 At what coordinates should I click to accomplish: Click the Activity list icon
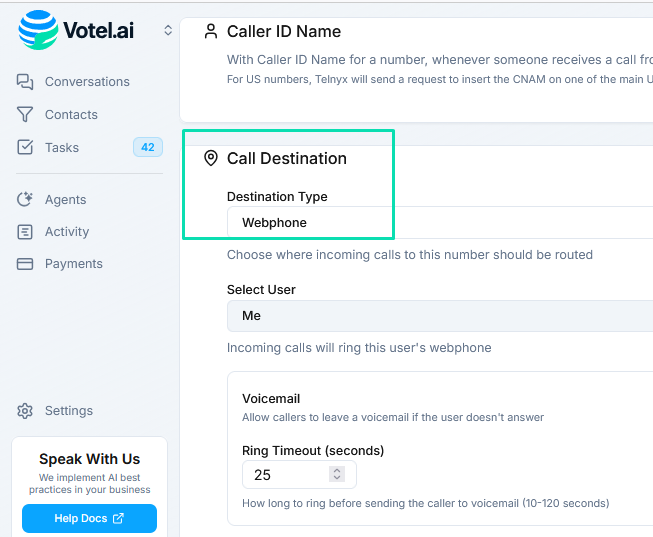[x=25, y=232]
